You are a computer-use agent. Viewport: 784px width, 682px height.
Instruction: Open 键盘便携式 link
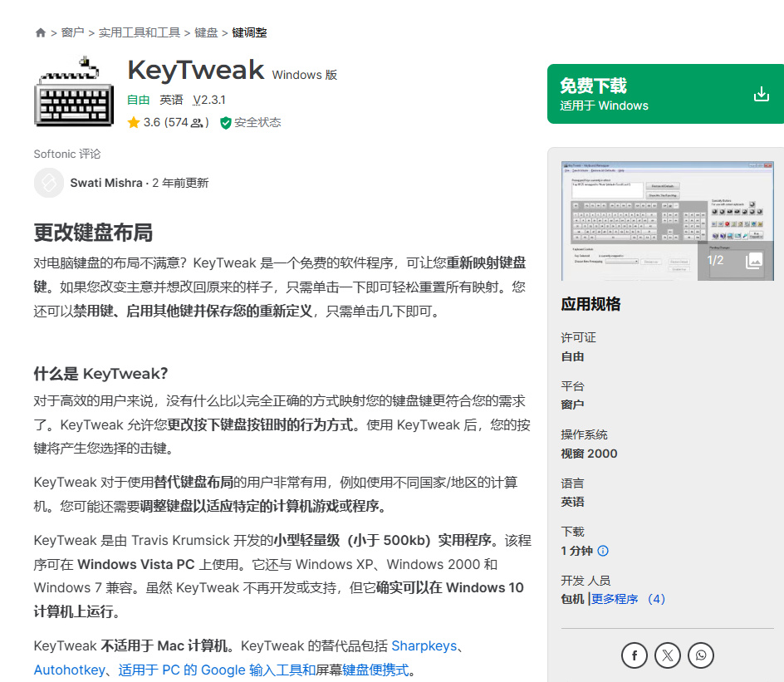tap(375, 670)
